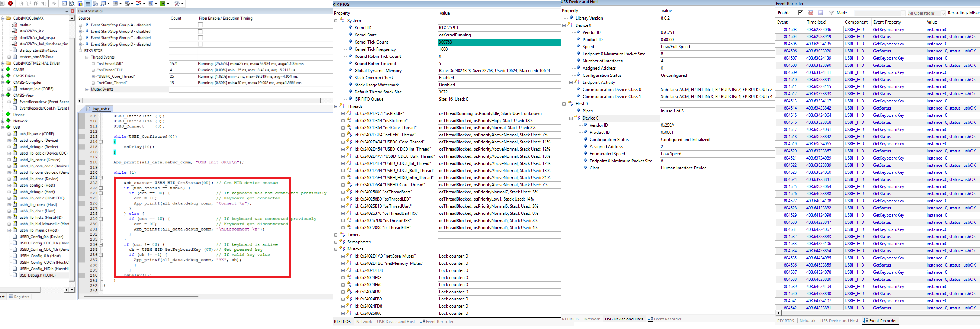
Task: Stop program execution with red stop icon
Action: [10, 4]
